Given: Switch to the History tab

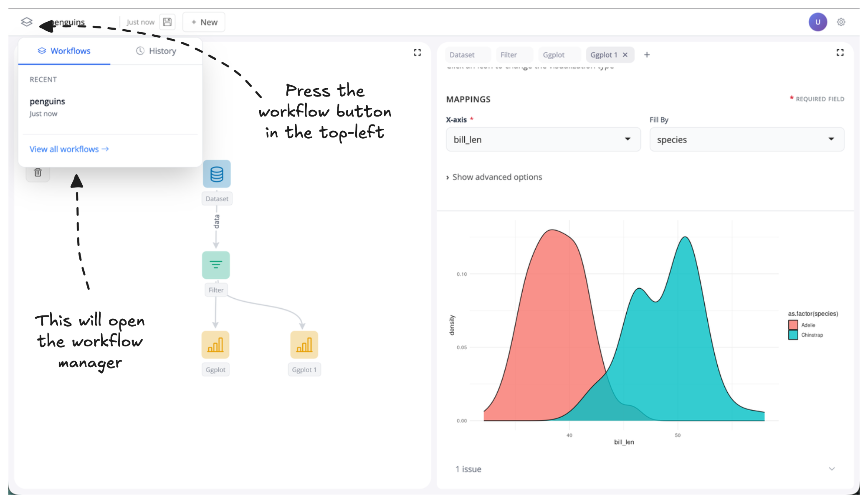Looking at the screenshot, I should click(156, 51).
